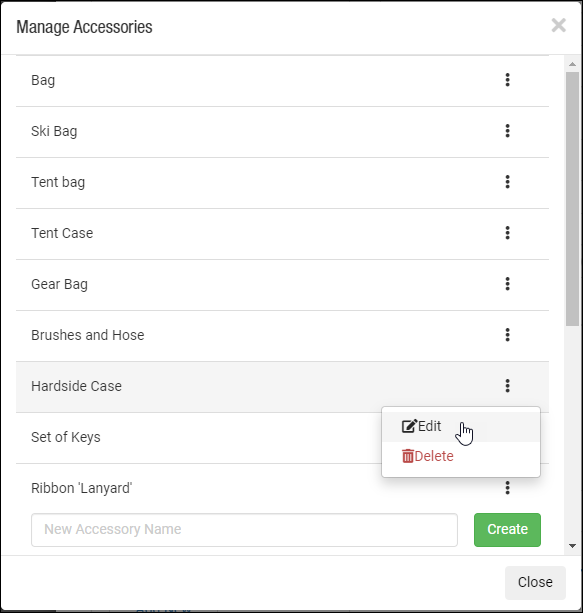Click the Close button at bottom
This screenshot has height=613, width=583.
(535, 583)
